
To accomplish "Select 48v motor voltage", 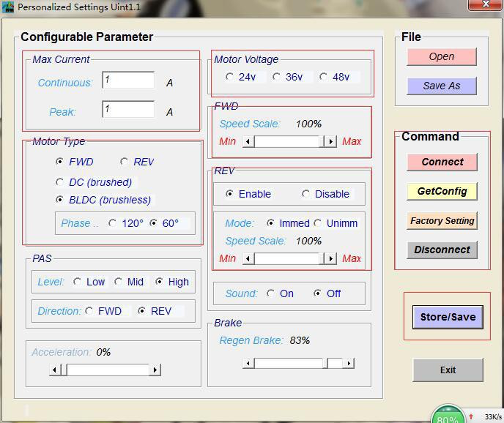I will pos(324,77).
